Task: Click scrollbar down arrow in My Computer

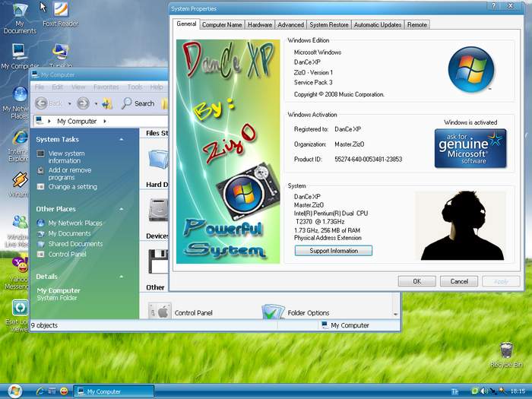Action: click(395, 314)
